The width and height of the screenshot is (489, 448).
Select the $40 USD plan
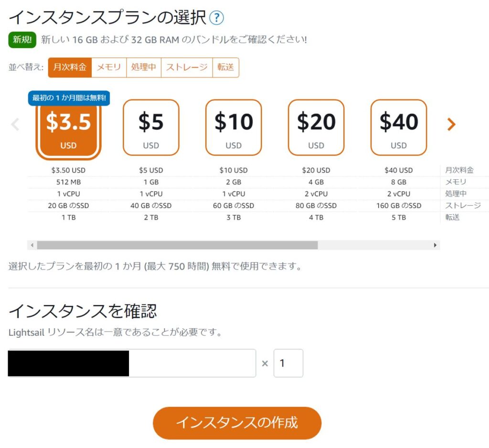[399, 127]
